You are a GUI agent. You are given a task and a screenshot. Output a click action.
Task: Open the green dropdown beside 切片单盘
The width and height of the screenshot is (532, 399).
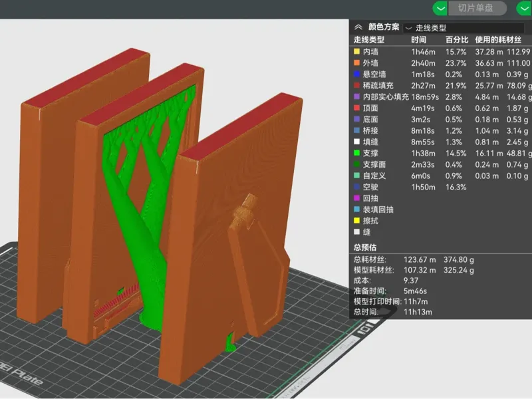pyautogui.click(x=440, y=8)
